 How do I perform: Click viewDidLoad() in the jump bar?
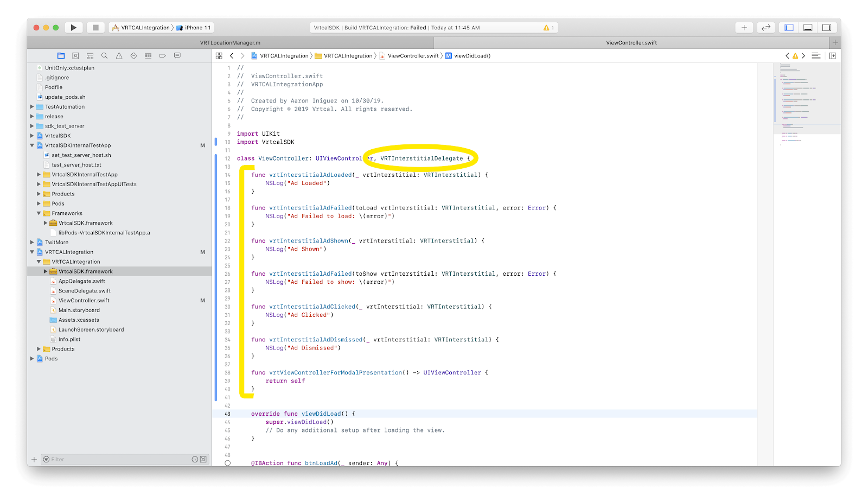coord(471,56)
